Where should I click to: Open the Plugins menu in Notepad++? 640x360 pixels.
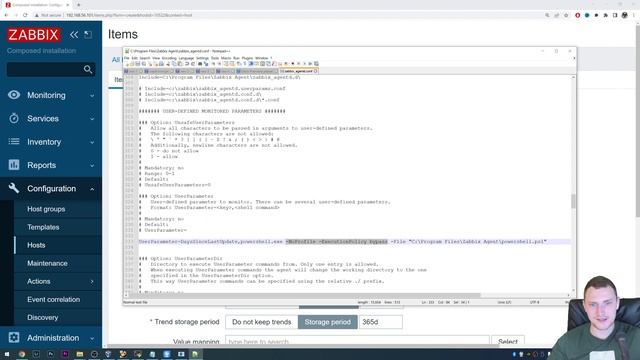pos(247,58)
